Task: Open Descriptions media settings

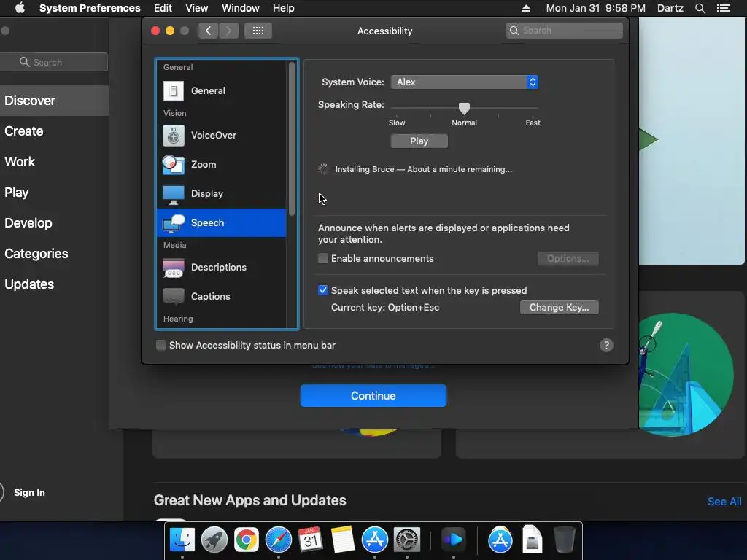Action: [222, 267]
